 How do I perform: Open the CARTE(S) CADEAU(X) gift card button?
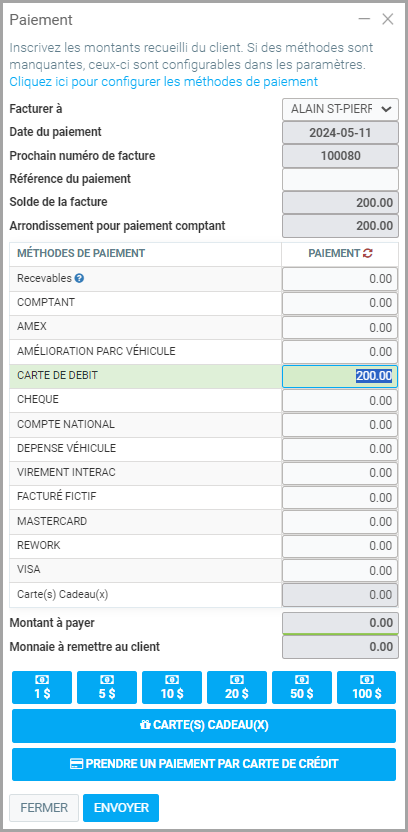tap(204, 726)
